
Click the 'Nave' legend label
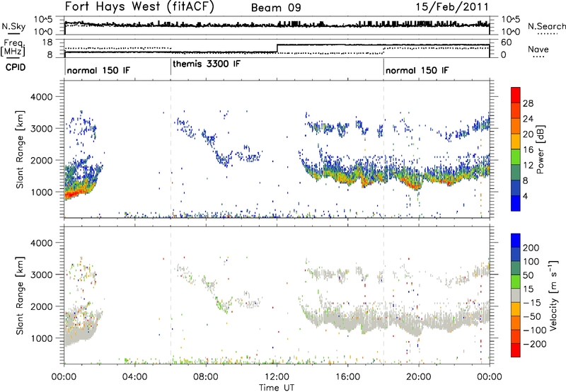point(538,49)
